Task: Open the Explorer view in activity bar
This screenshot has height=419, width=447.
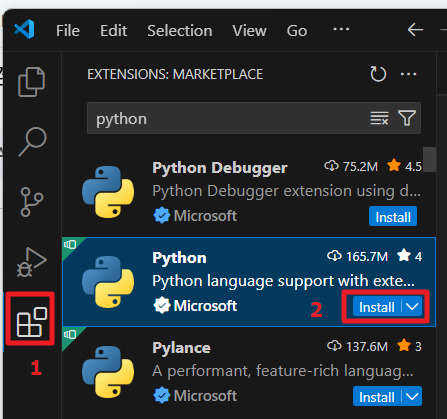Action: pyautogui.click(x=31, y=82)
